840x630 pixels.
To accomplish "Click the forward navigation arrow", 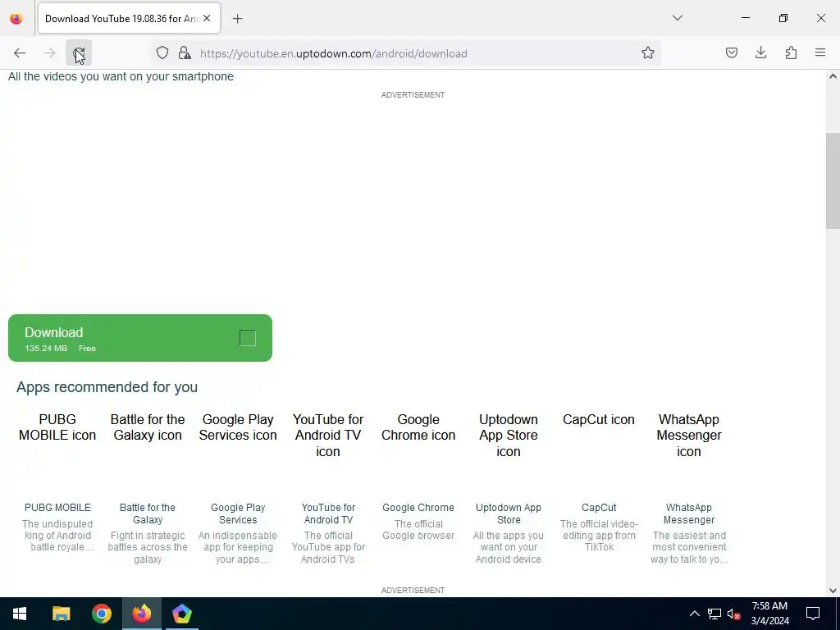I will [x=49, y=52].
